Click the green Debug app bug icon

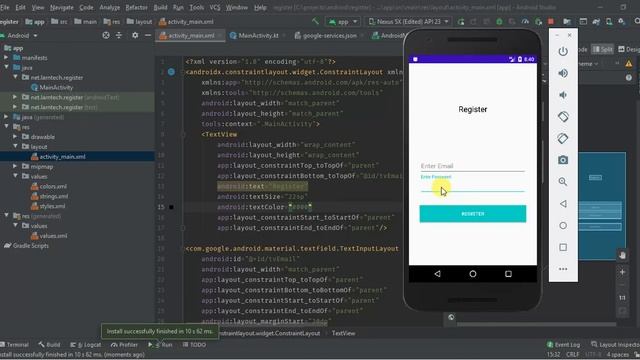[x=499, y=21]
